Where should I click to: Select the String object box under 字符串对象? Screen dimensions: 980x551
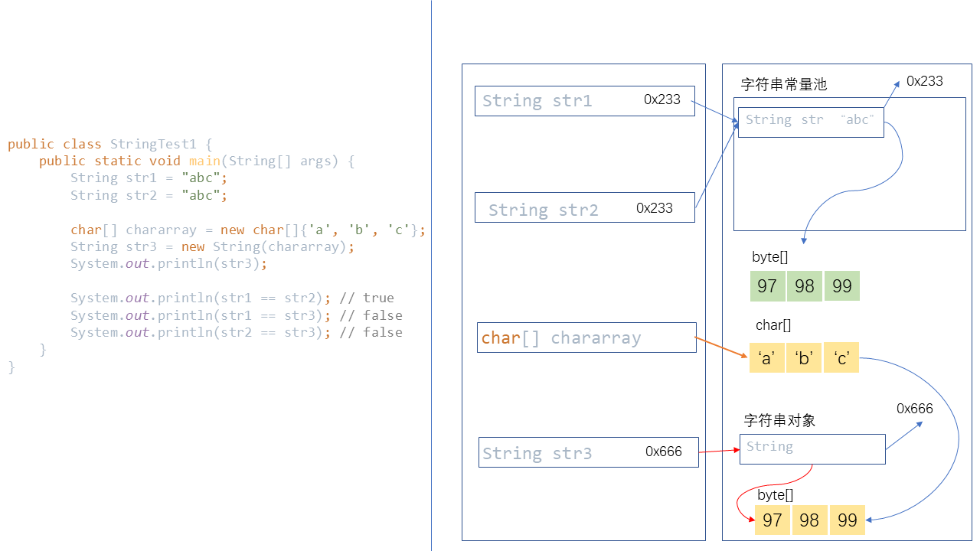click(812, 448)
